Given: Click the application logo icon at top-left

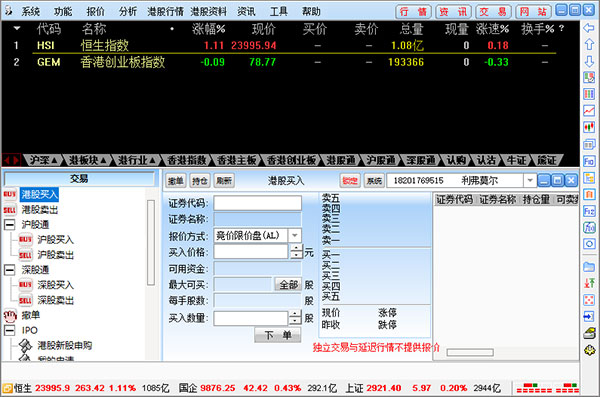Looking at the screenshot, I should pos(8,11).
